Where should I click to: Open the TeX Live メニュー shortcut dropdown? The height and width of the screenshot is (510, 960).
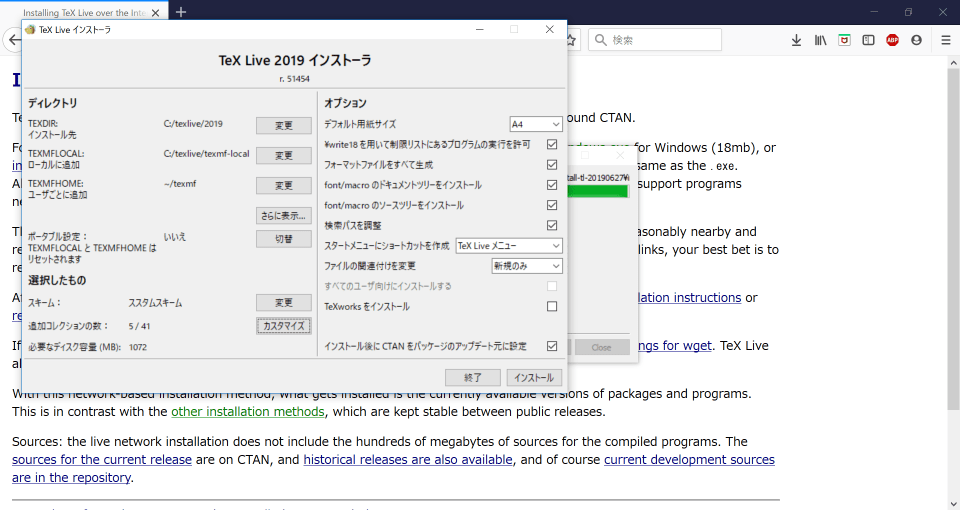point(509,246)
